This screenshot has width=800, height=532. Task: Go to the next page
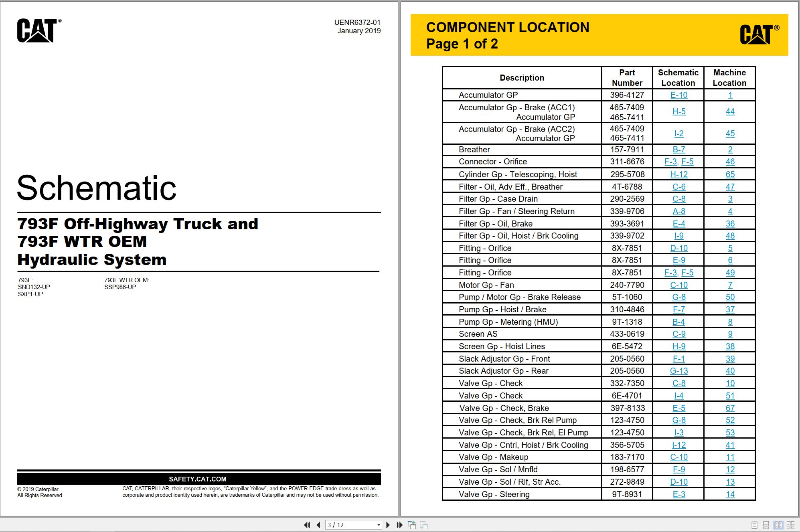tap(388, 525)
